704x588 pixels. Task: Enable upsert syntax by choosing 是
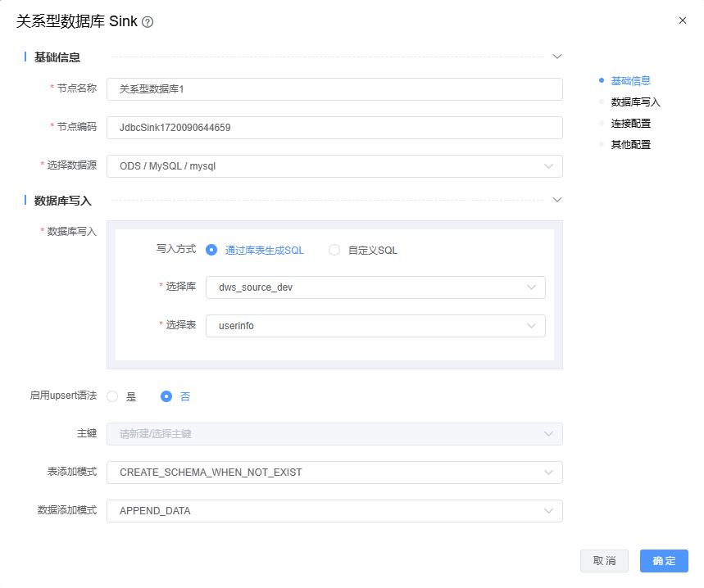(113, 396)
